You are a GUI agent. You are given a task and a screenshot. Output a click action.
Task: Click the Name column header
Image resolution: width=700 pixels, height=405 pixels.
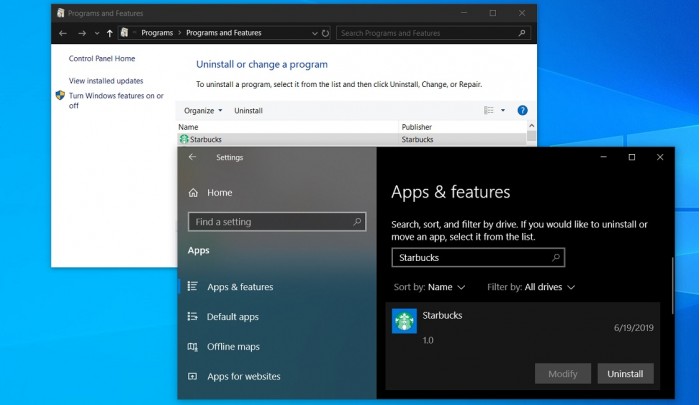[x=188, y=127]
